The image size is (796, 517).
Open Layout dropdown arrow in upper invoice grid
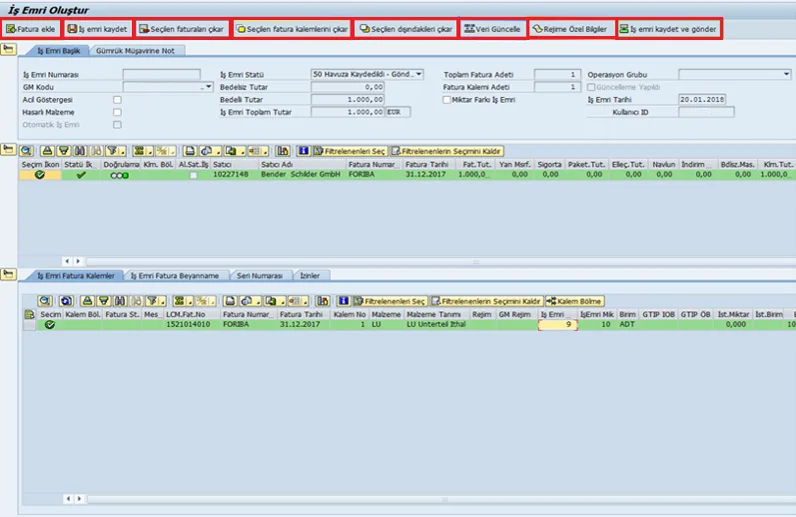tap(265, 151)
